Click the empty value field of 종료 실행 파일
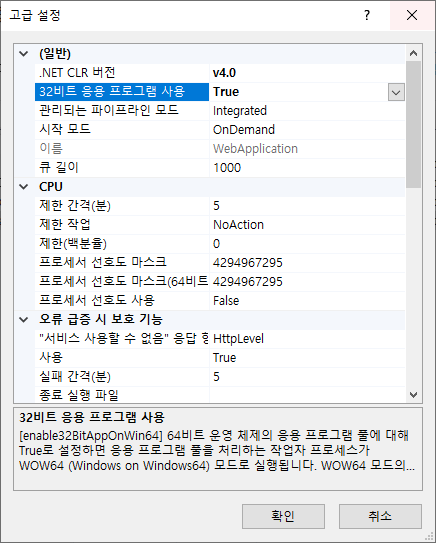436x543 pixels. point(307,395)
